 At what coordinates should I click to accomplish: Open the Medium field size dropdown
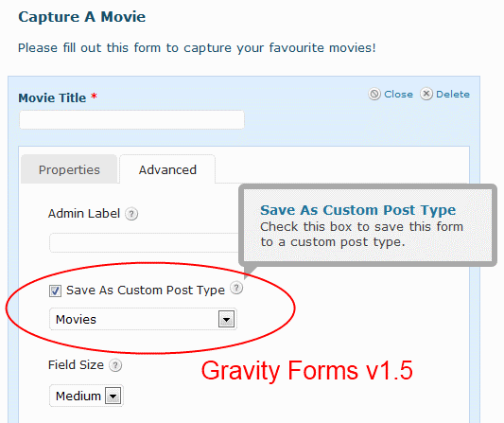(x=86, y=396)
